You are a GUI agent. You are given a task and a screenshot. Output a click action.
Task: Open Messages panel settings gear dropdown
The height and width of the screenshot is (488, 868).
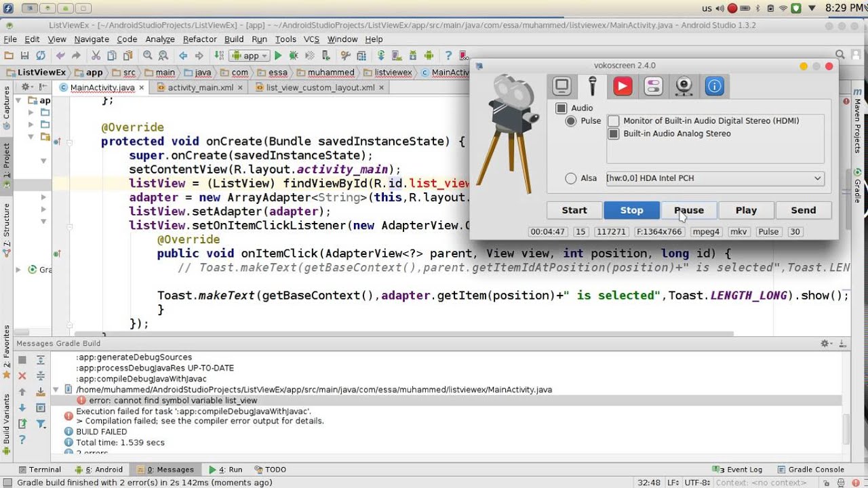click(826, 344)
